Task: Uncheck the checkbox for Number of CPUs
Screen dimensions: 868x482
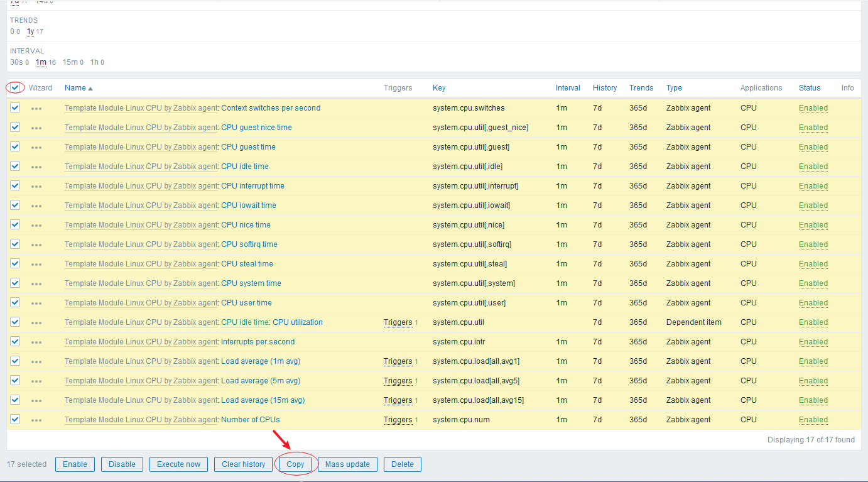Action: [15, 419]
